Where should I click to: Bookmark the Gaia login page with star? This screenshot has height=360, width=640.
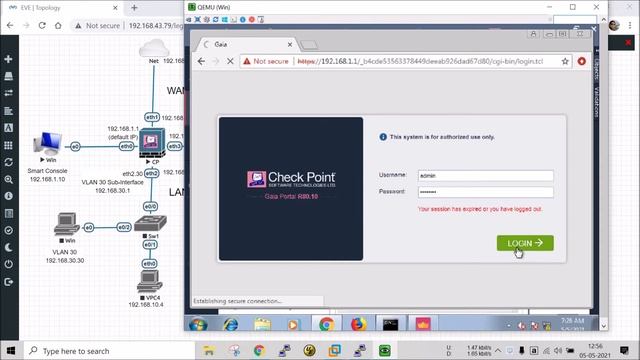[x=565, y=61]
